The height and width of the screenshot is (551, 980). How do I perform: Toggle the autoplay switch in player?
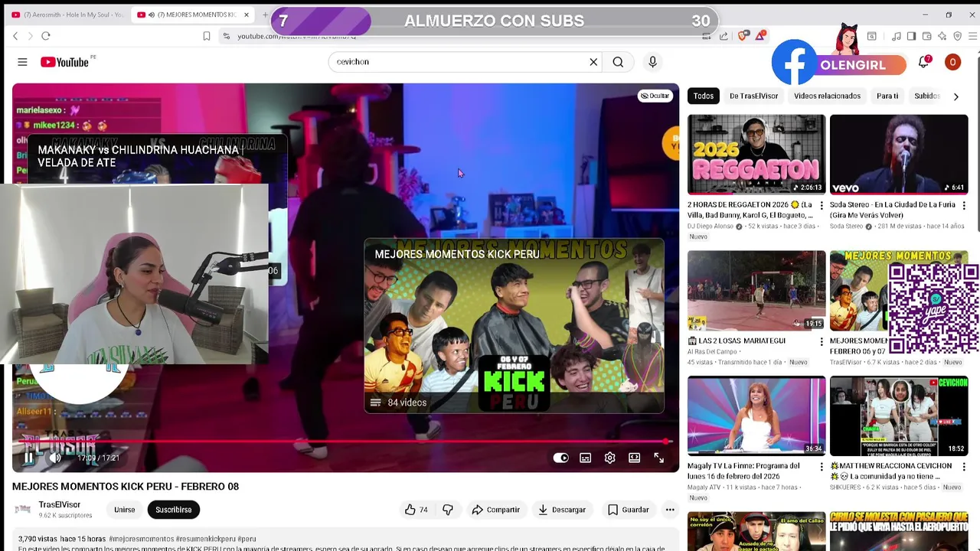pyautogui.click(x=561, y=458)
